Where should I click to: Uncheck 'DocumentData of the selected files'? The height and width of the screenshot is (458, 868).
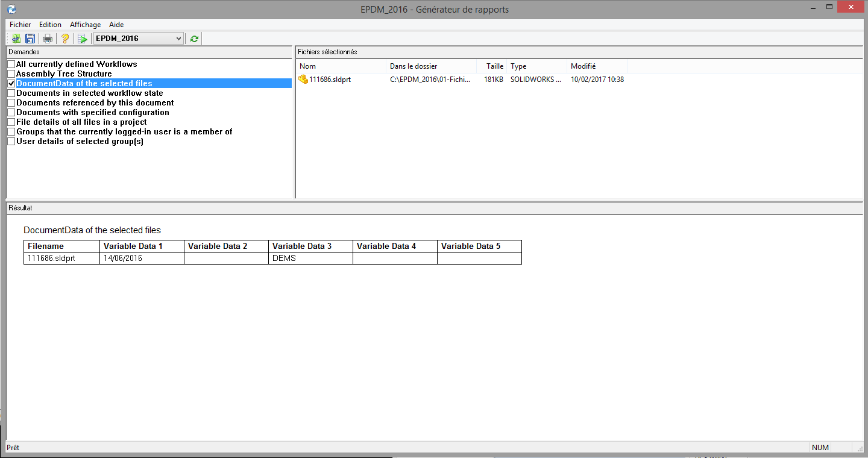(x=11, y=84)
